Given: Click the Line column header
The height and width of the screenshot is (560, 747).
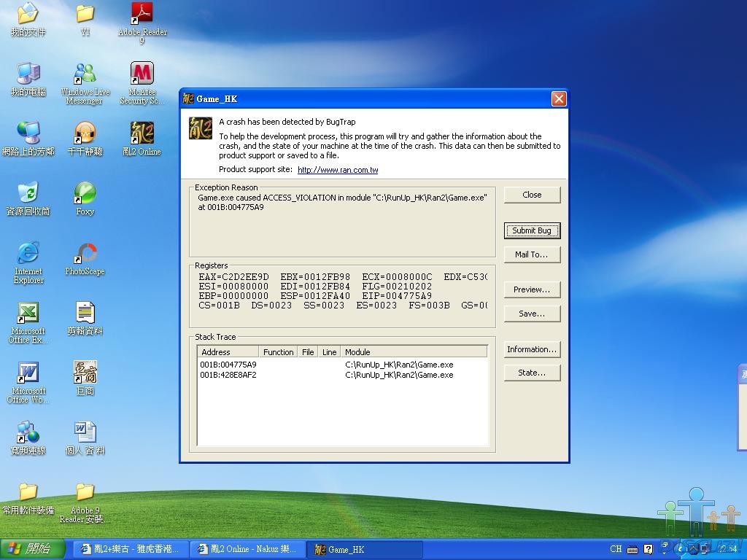Looking at the screenshot, I should point(329,352).
